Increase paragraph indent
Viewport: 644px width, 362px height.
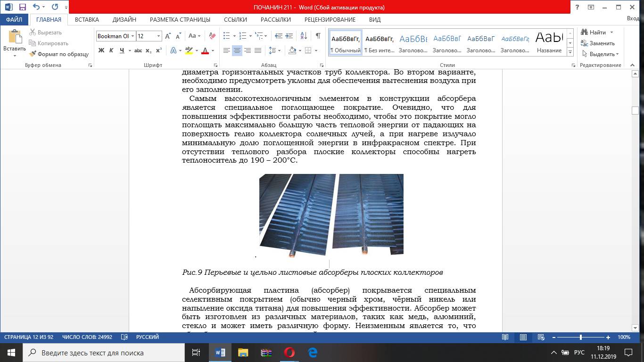click(x=289, y=36)
